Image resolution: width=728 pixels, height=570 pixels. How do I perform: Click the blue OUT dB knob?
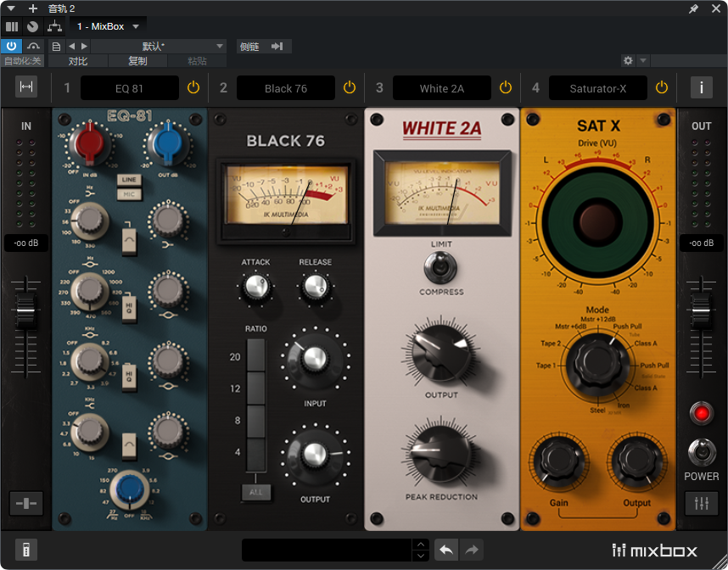[168, 144]
